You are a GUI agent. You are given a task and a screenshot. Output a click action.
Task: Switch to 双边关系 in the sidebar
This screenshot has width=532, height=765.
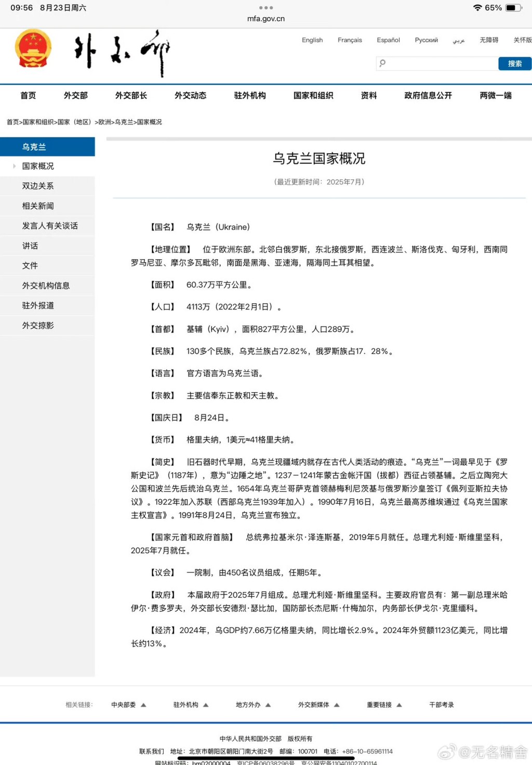38,186
